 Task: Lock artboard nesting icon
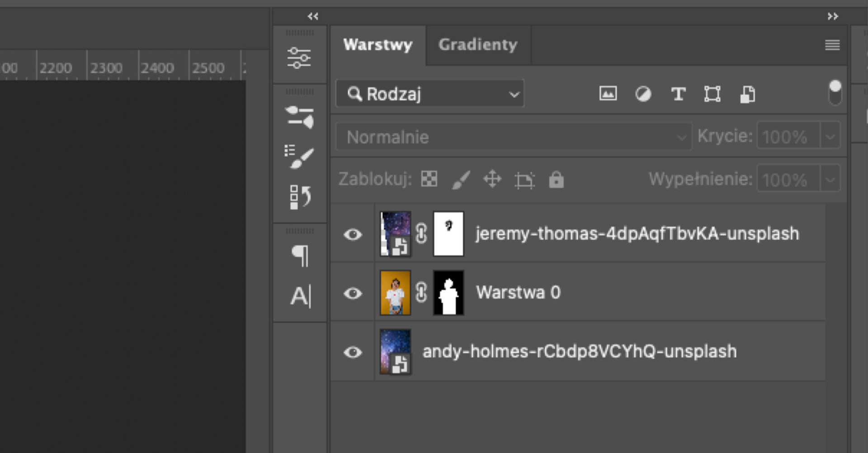tap(524, 180)
